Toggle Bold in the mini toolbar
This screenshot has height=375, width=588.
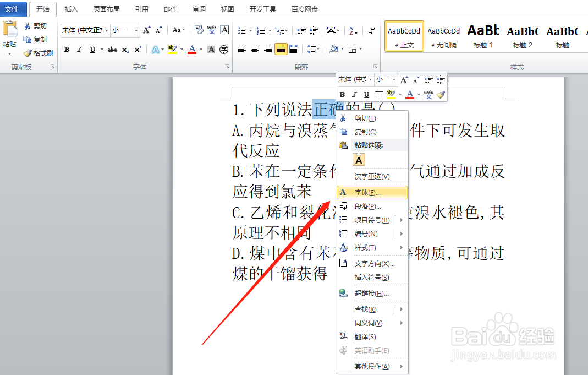pyautogui.click(x=342, y=95)
